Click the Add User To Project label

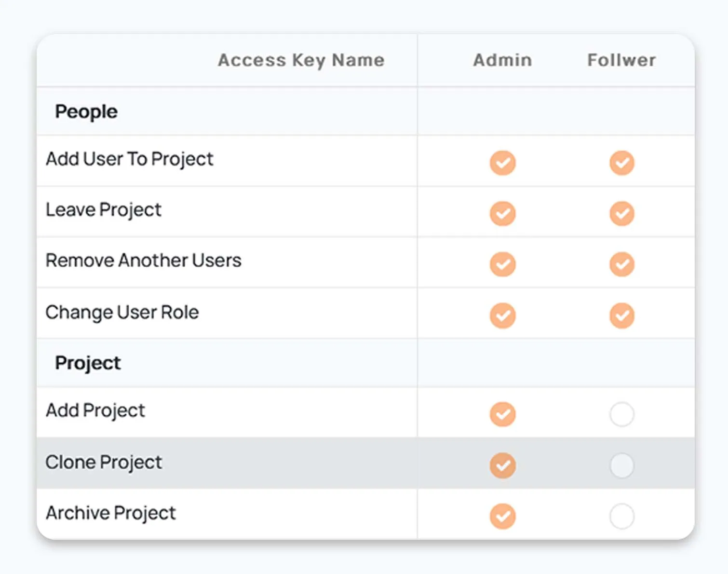tap(130, 160)
